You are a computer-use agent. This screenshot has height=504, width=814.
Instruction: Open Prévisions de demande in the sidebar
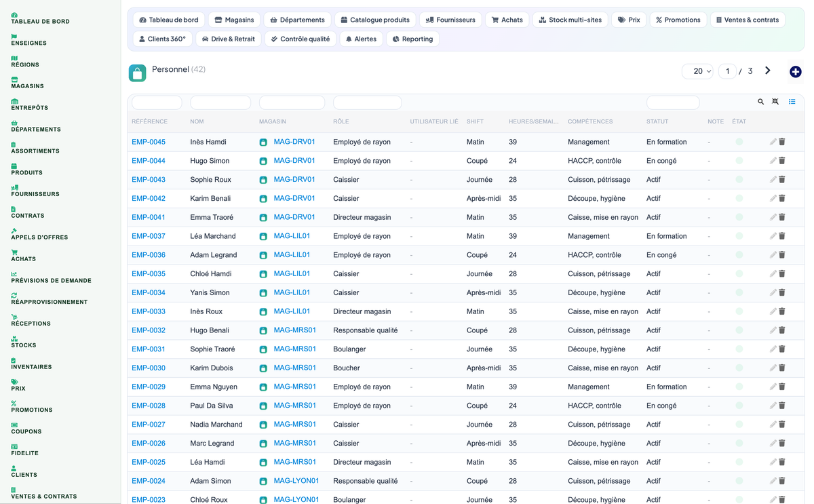click(51, 277)
